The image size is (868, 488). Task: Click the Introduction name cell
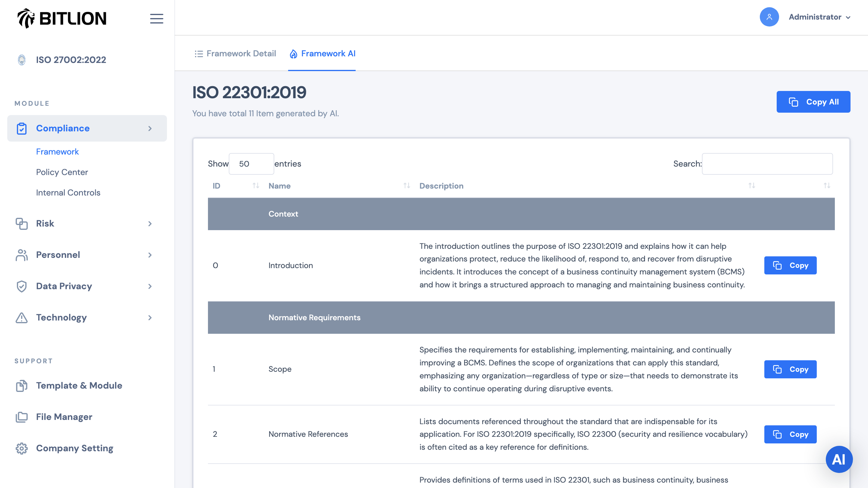[x=291, y=265]
